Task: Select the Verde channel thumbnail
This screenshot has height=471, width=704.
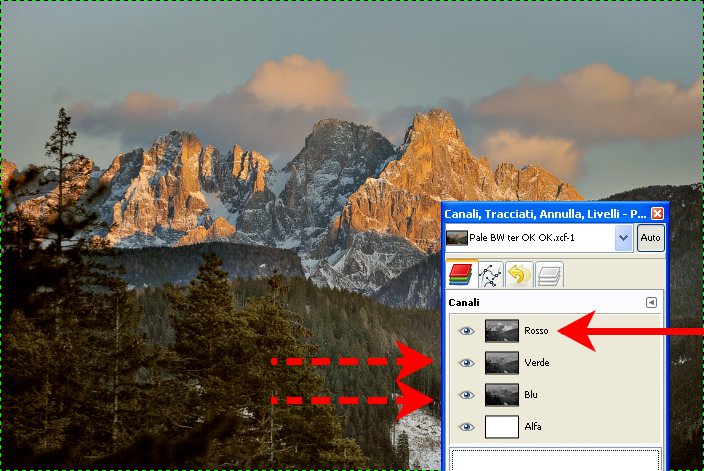Action: 502,363
